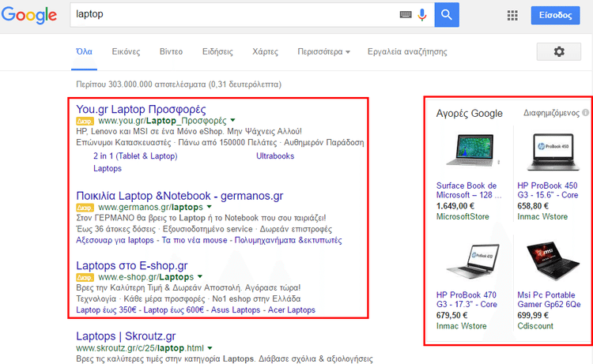Click the 679,50 € price
This screenshot has height=364, width=593.
452,315
